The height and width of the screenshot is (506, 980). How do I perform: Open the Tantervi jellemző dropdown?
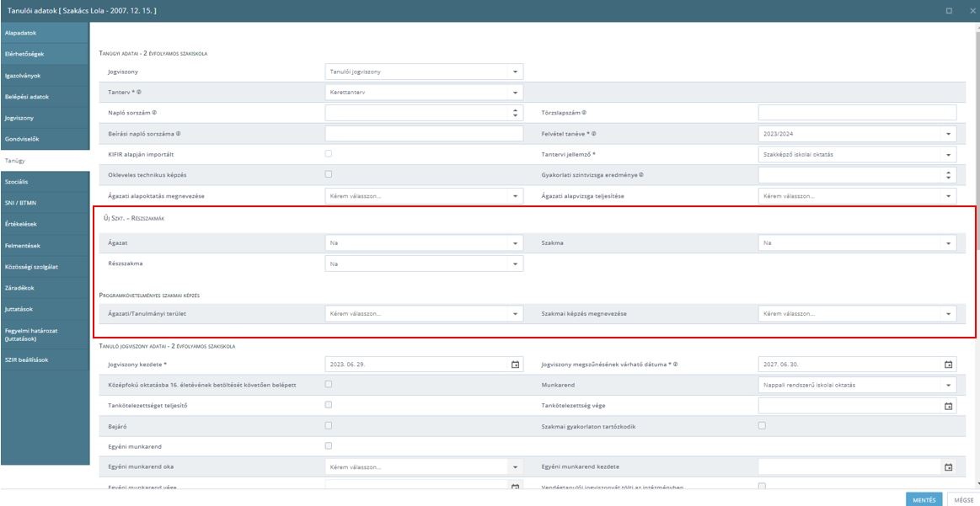click(857, 154)
